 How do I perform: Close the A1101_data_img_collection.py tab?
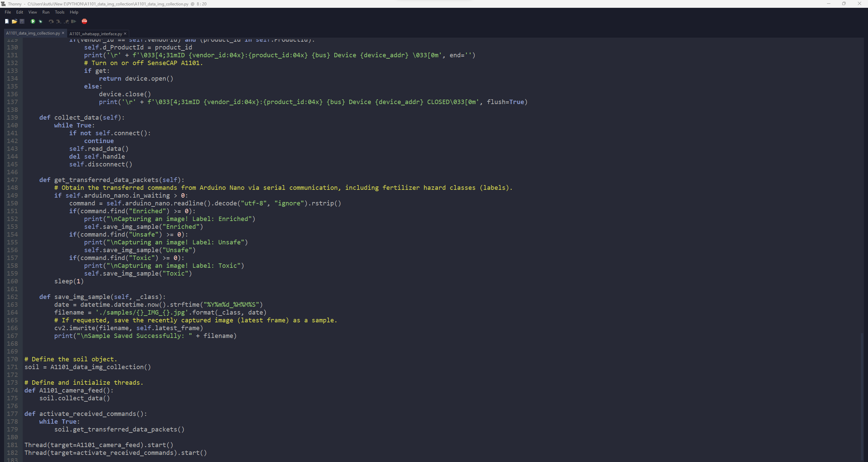(x=63, y=33)
